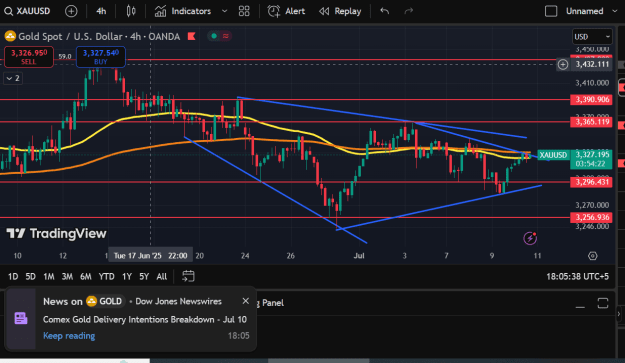Image resolution: width=625 pixels, height=363 pixels.
Task: Click the gold coin symbol icon in title
Action: click(x=10, y=36)
